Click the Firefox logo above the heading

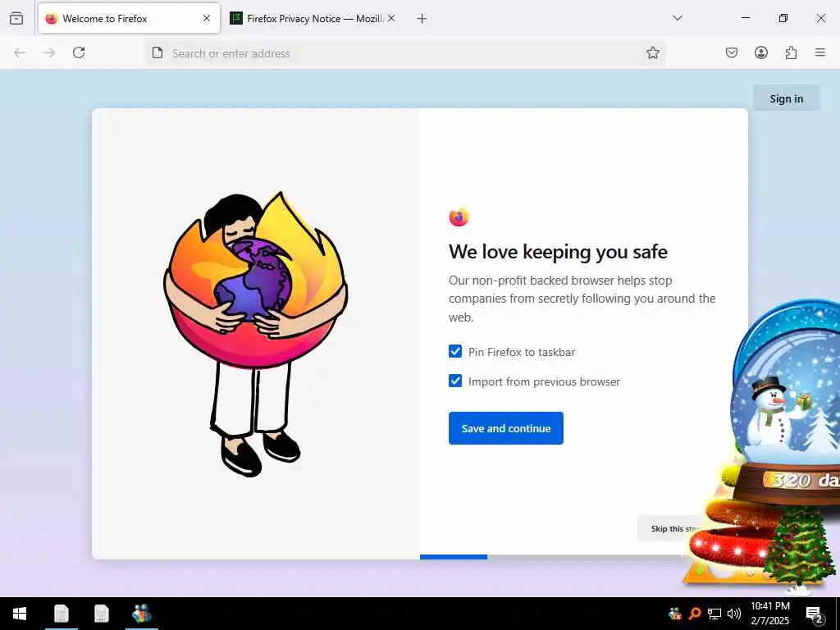click(x=459, y=217)
